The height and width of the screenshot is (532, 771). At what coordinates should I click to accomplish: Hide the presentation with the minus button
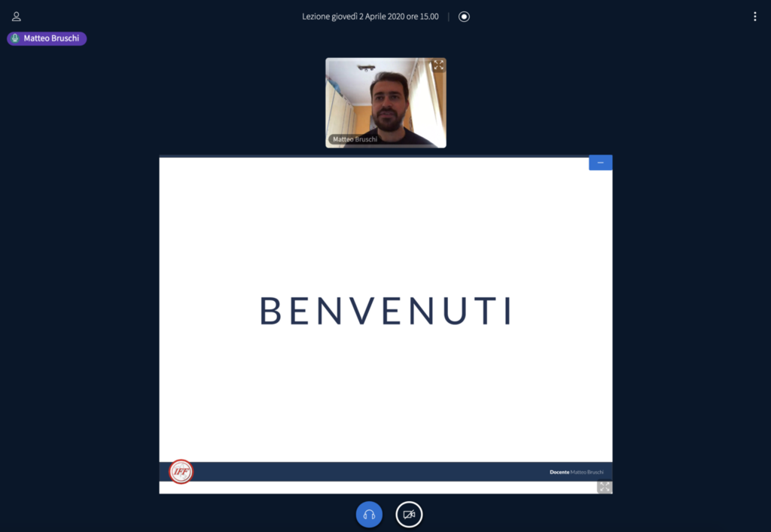pyautogui.click(x=600, y=163)
